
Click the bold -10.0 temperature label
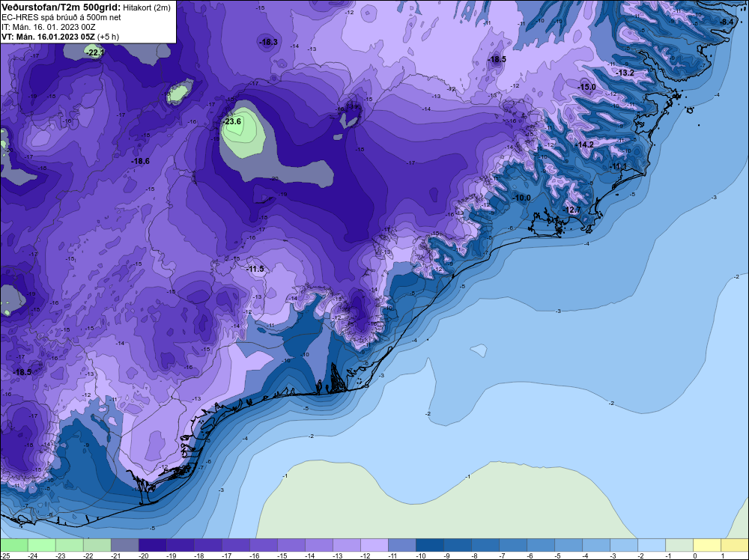(521, 198)
